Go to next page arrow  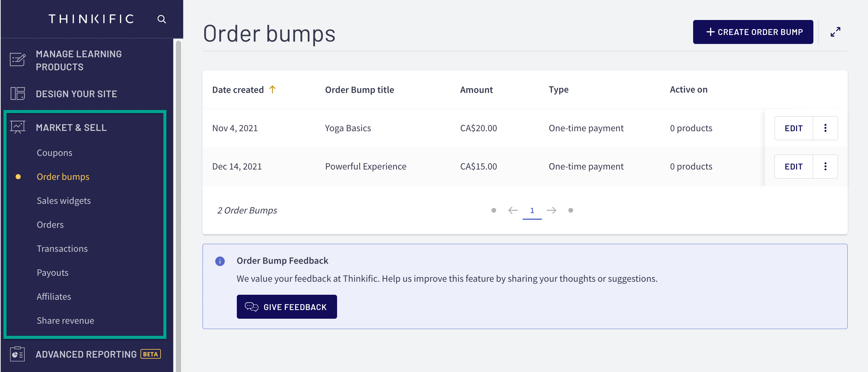(x=551, y=210)
